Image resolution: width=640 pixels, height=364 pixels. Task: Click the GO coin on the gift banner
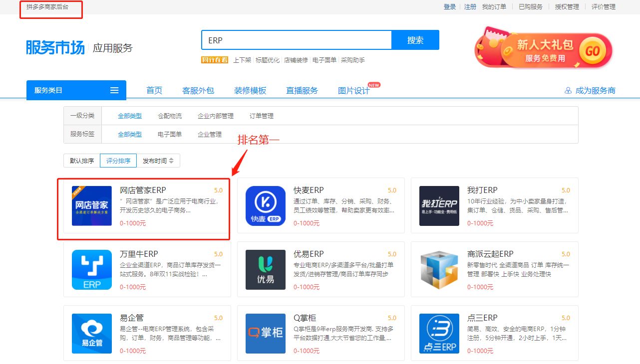[593, 51]
